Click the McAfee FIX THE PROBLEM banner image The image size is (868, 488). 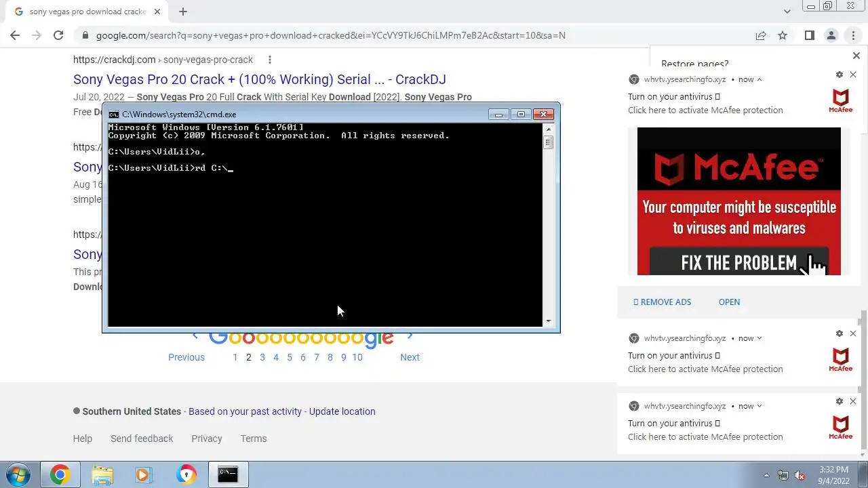[738, 201]
